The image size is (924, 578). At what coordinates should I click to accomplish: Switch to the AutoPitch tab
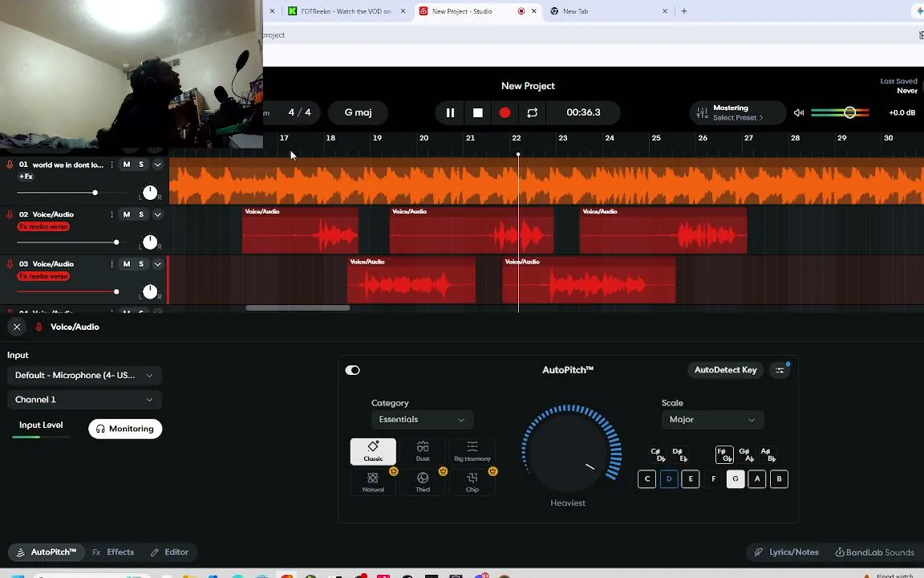click(x=46, y=552)
